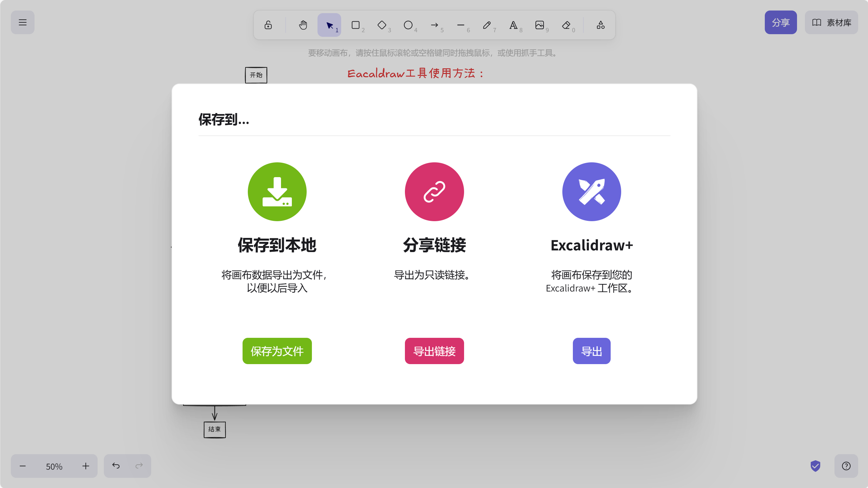Select the Rectangle tool
Viewport: 868px width, 488px height.
click(356, 25)
